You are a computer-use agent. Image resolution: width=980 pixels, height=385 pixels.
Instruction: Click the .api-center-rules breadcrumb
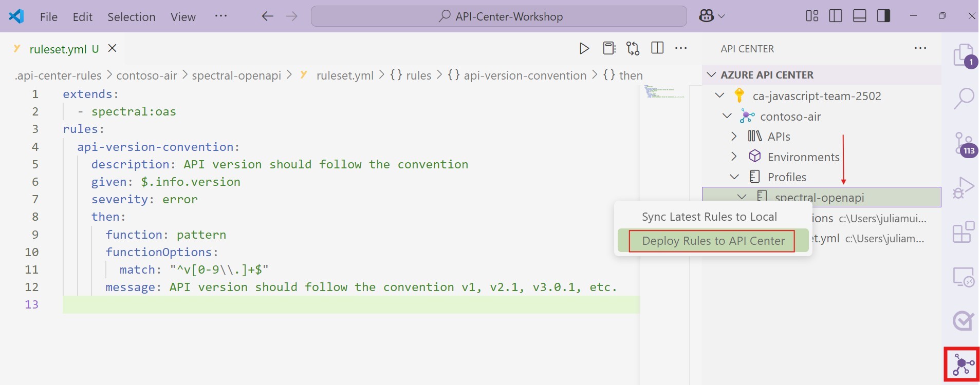click(x=58, y=75)
